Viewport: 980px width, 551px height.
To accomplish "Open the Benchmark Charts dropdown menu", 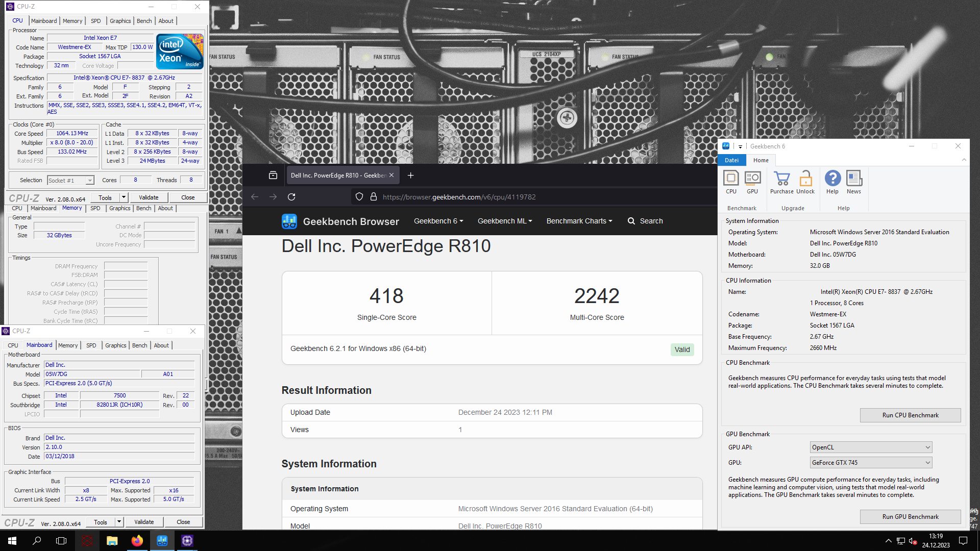I will tap(579, 221).
